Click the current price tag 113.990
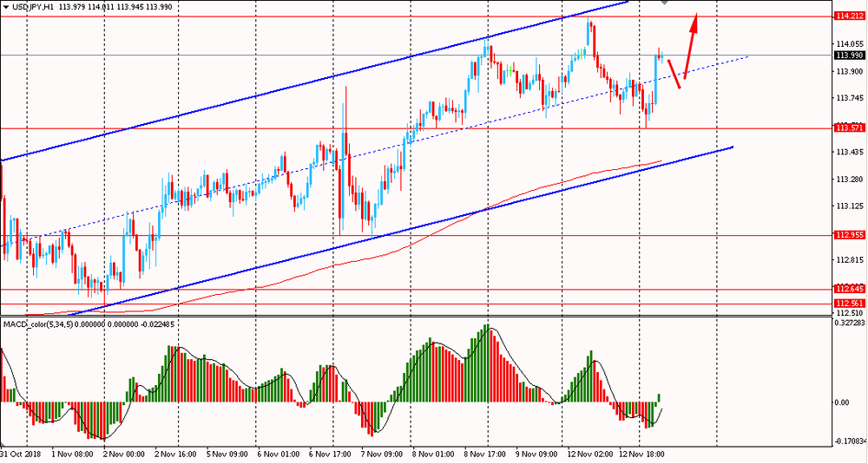This screenshot has height=464, width=868. tap(848, 56)
